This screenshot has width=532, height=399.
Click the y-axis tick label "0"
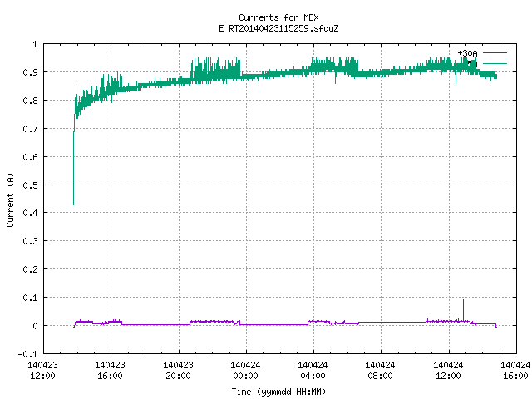pyautogui.click(x=35, y=326)
